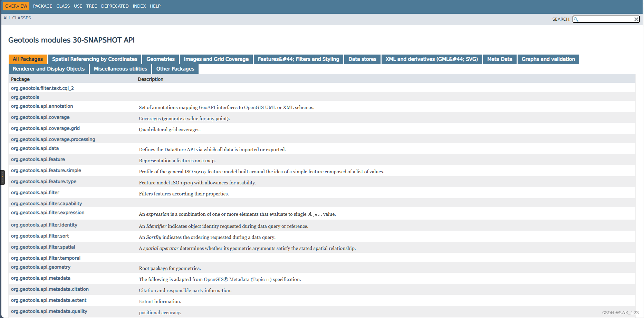Focus the search input field
This screenshot has width=644, height=318.
(x=606, y=19)
